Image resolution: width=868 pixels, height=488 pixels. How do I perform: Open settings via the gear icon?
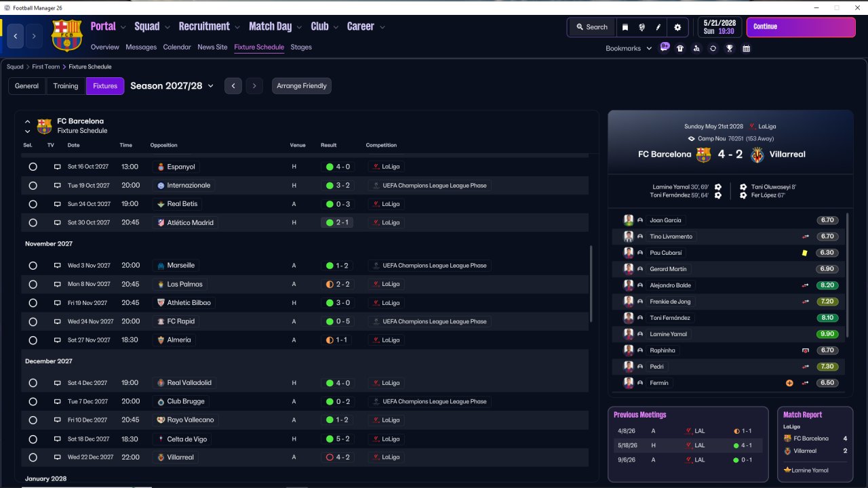point(677,27)
